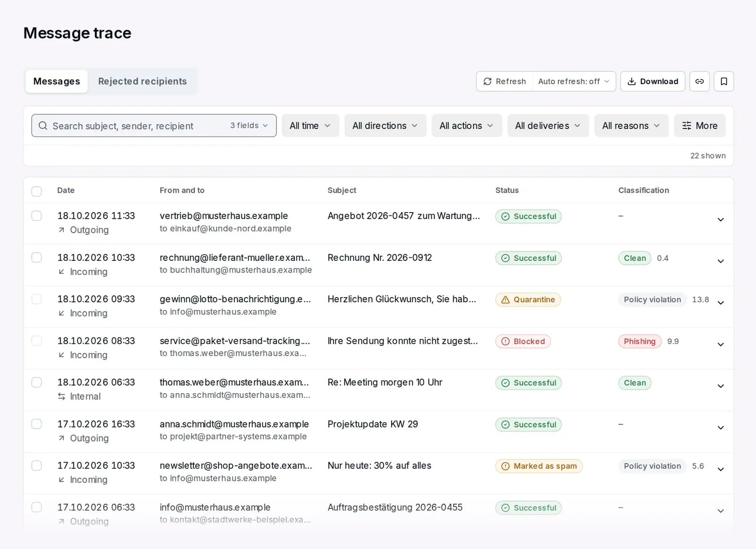Click the Refresh button

(505, 81)
